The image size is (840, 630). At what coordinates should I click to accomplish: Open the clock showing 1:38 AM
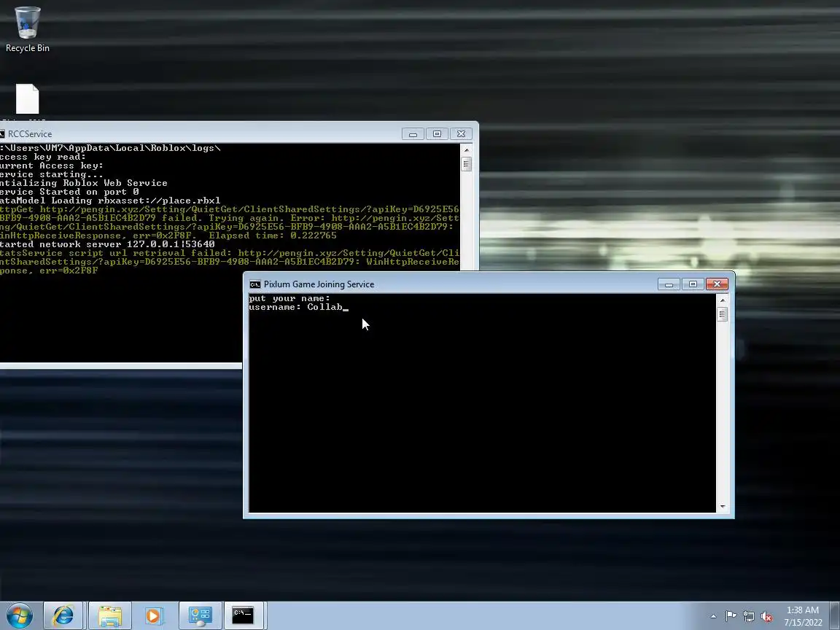803,610
